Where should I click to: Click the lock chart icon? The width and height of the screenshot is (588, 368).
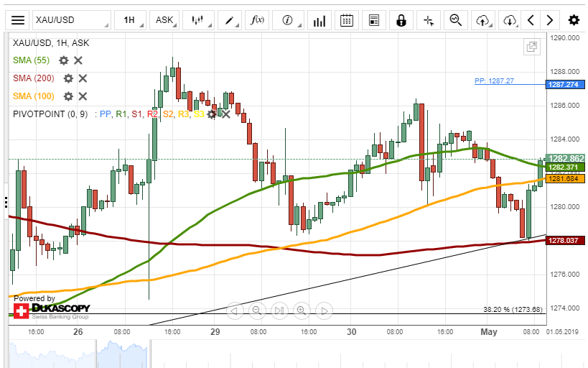401,20
